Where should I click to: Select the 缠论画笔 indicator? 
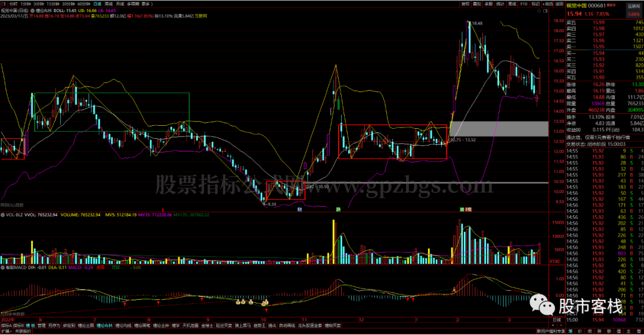[x=143, y=325]
